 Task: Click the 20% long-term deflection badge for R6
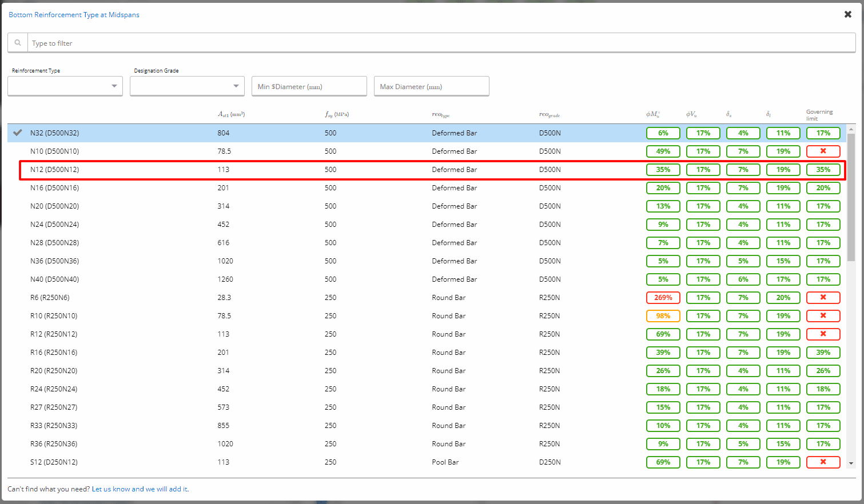(783, 298)
